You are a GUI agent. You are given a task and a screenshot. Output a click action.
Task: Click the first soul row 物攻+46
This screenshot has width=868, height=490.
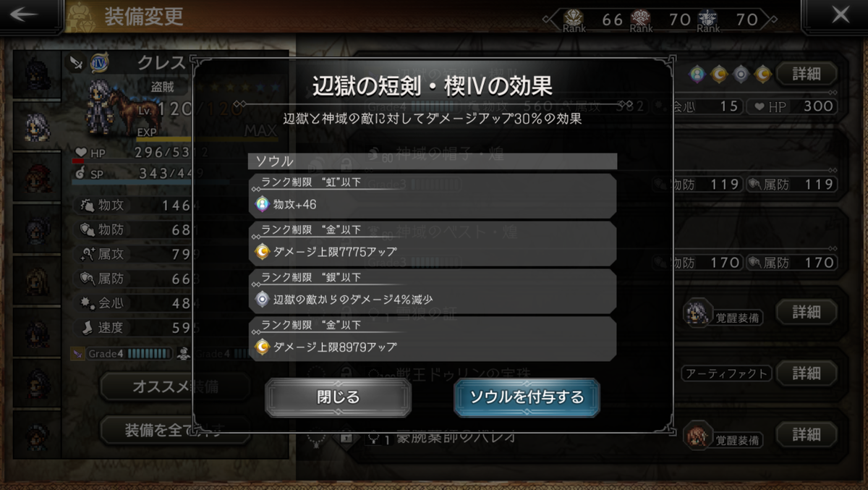(x=433, y=196)
